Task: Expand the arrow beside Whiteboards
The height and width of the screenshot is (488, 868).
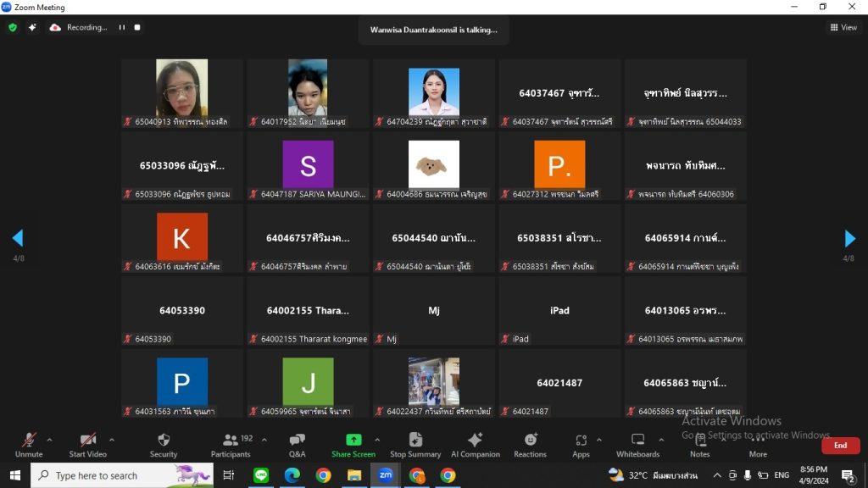Action: (661, 440)
